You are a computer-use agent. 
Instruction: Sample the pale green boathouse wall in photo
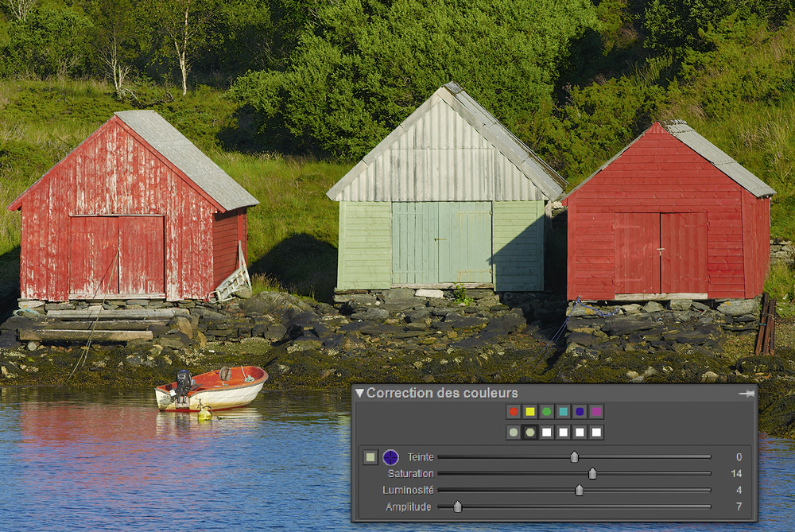(x=364, y=246)
